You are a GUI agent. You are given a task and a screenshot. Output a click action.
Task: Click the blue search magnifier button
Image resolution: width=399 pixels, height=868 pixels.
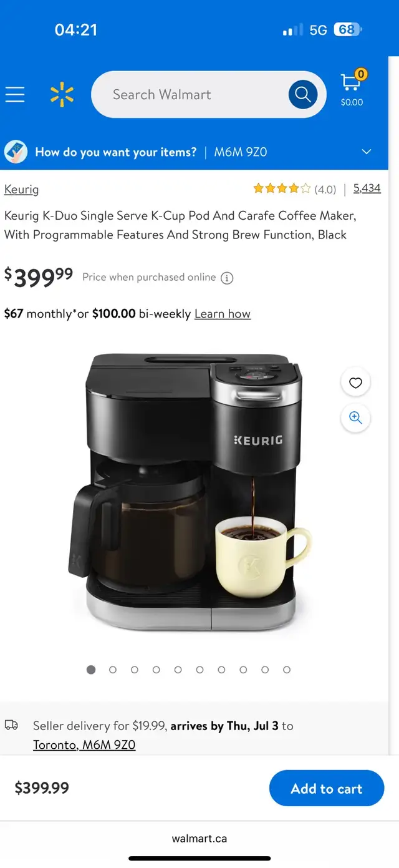coord(303,94)
